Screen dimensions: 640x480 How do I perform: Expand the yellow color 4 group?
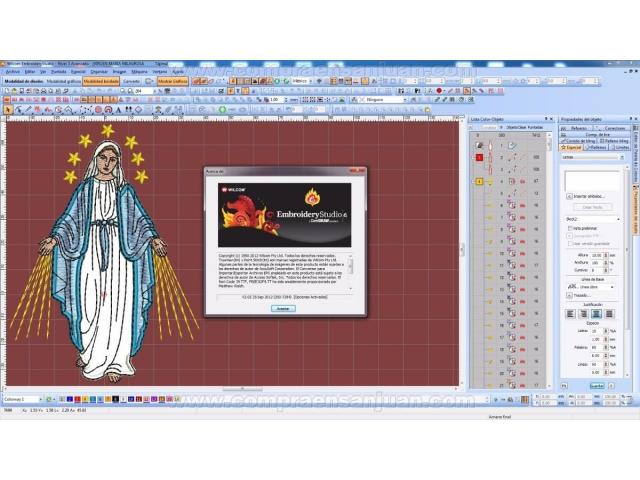coord(480,182)
